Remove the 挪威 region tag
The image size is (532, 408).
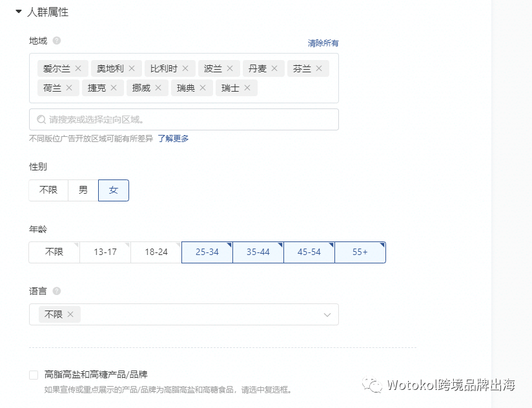click(158, 88)
